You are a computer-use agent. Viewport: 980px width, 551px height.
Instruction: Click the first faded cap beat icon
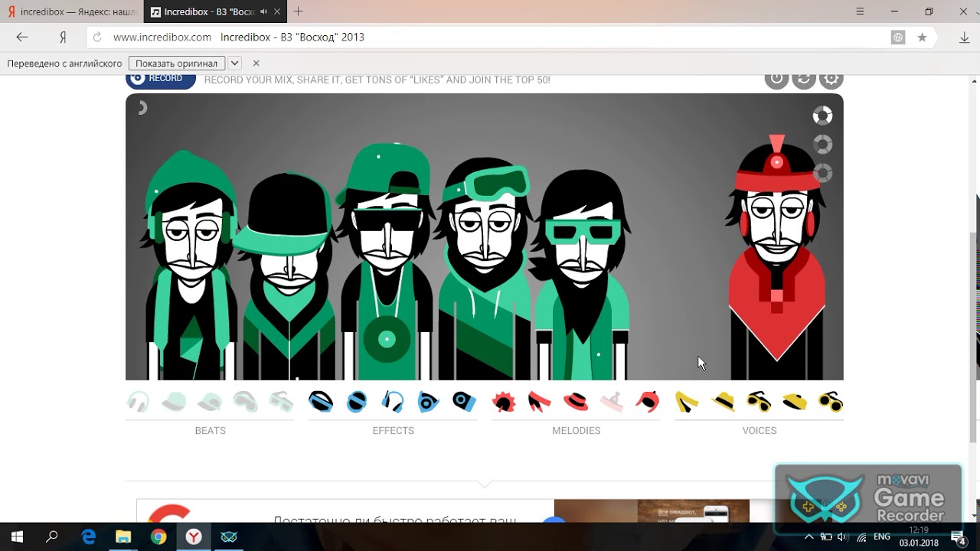tap(174, 401)
